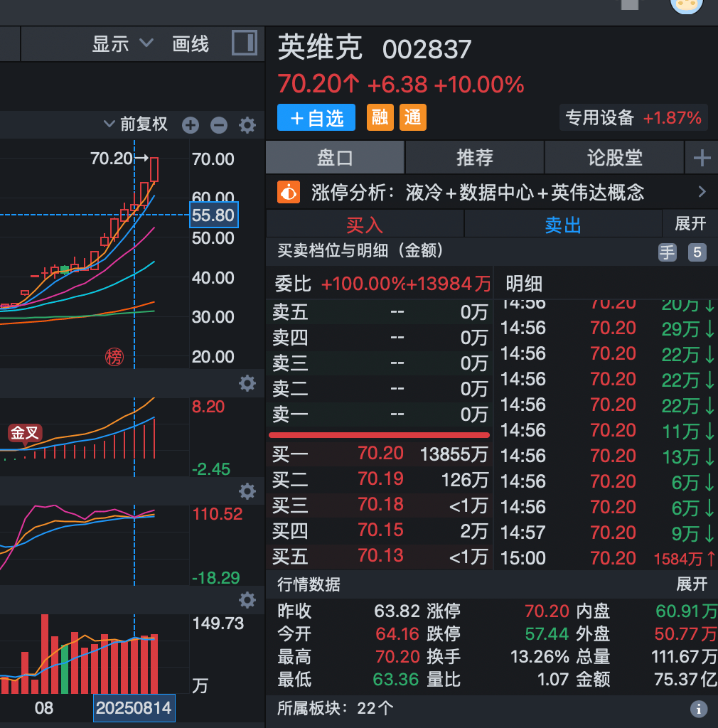Click the 明细 trade details header
The image size is (718, 728).
(x=524, y=284)
